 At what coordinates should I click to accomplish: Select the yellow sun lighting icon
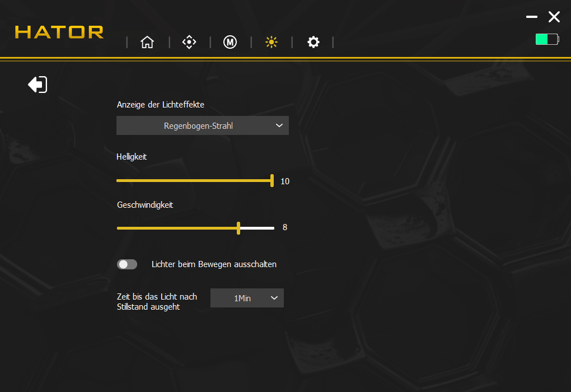pos(272,42)
